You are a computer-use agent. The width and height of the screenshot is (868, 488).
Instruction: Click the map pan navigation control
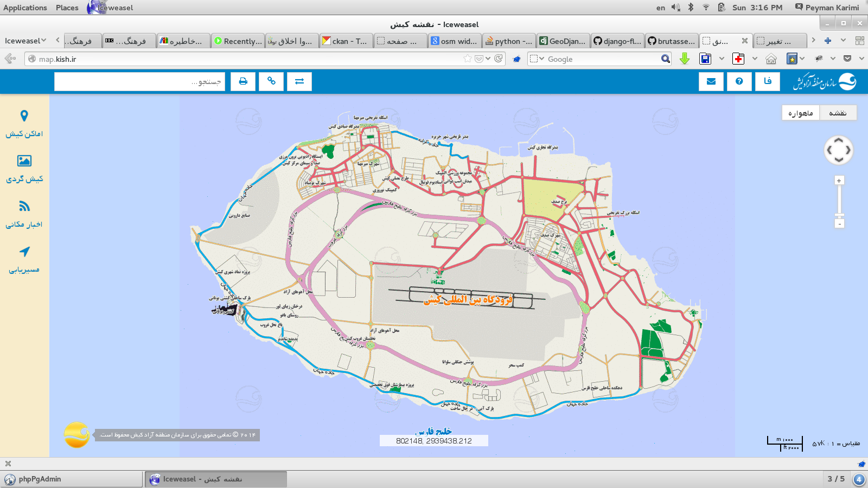(839, 150)
